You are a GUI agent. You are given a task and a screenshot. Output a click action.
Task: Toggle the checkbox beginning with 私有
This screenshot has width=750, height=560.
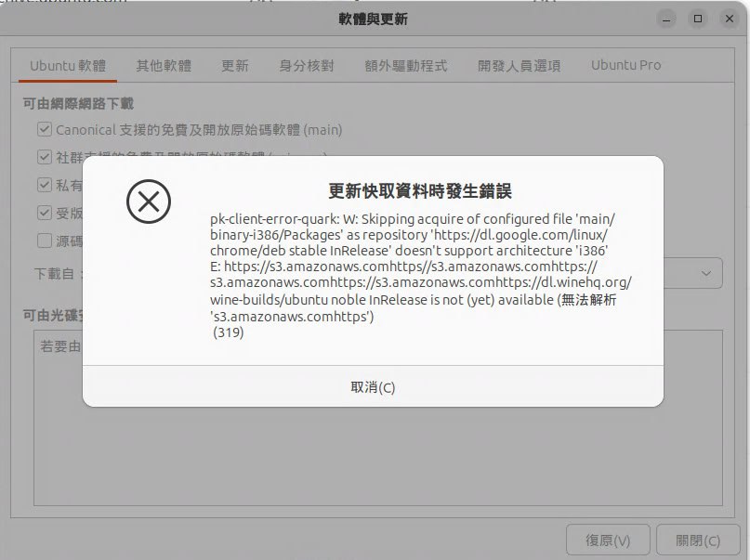(x=45, y=185)
